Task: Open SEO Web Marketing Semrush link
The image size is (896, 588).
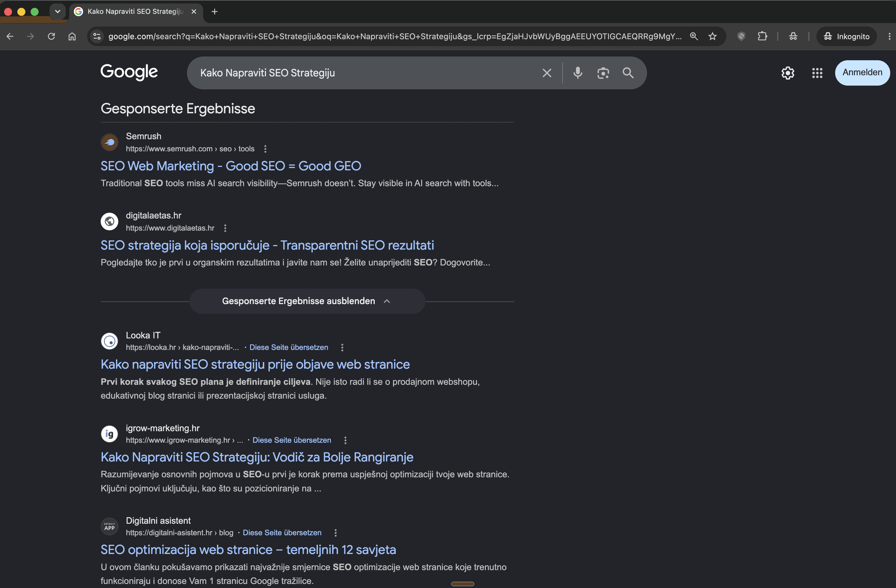Action: 231,166
